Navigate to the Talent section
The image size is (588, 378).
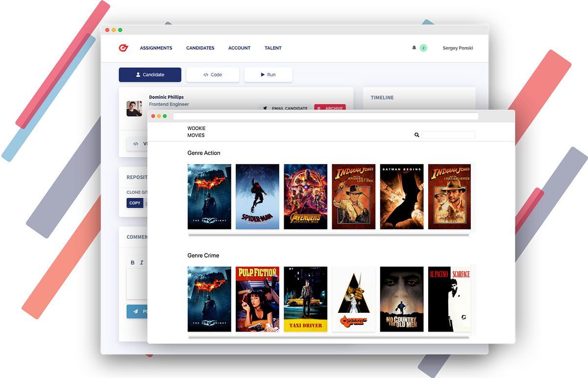(273, 47)
